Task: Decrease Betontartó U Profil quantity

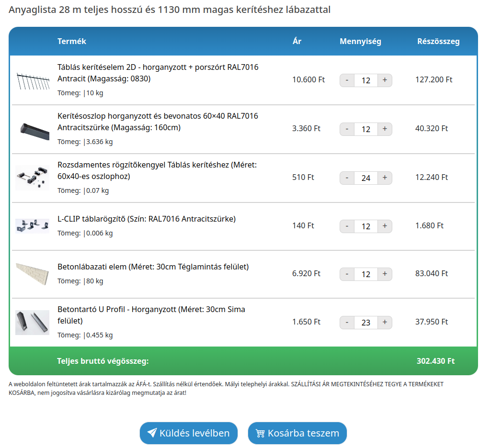Action: click(347, 323)
